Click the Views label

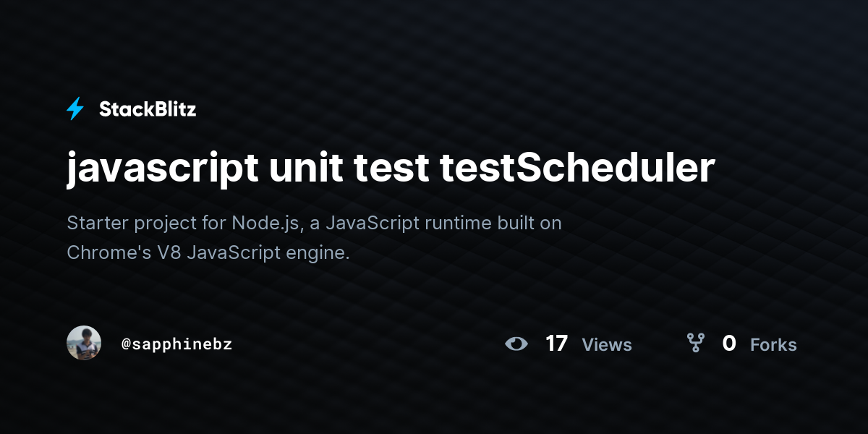(607, 345)
